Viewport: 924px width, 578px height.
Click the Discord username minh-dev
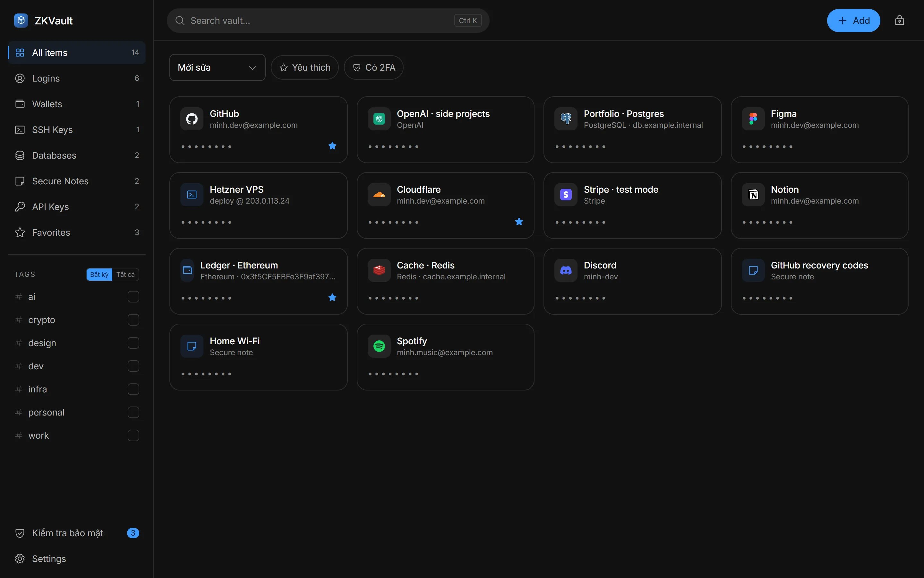[601, 276]
